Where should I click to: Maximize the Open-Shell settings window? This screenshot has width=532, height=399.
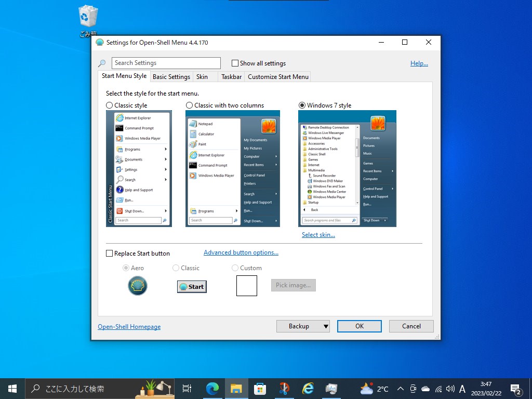pos(404,42)
